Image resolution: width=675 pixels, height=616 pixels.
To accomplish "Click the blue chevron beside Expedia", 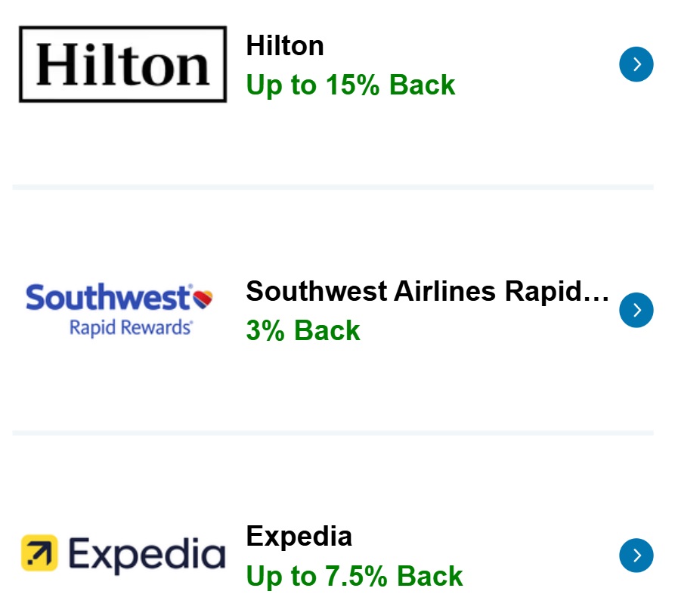I will [636, 556].
